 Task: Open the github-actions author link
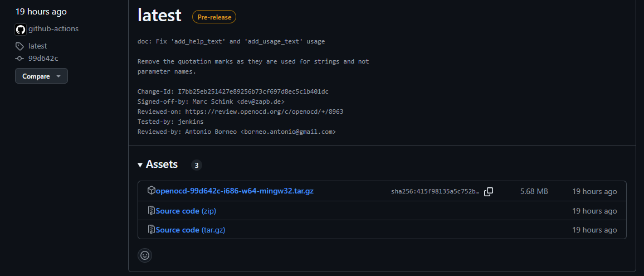click(53, 29)
